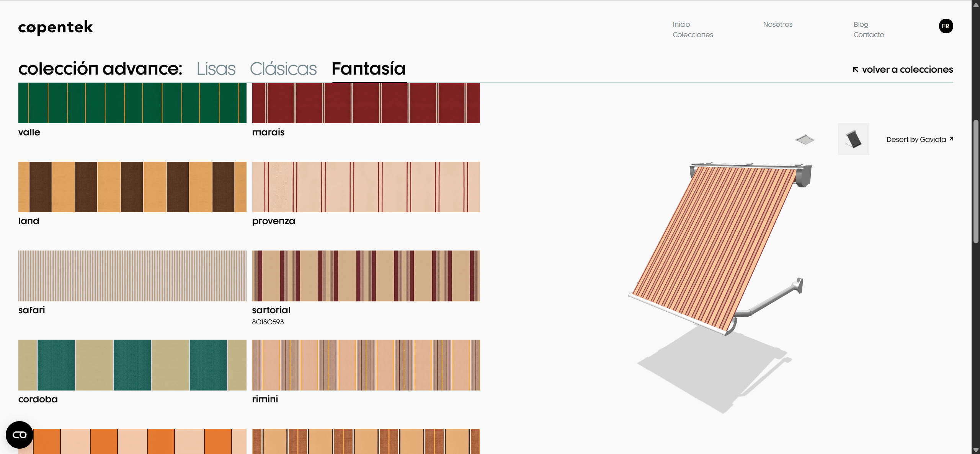Screen dimensions: 980x454
Task: Open the Contacto navigation entry
Action: pos(869,34)
